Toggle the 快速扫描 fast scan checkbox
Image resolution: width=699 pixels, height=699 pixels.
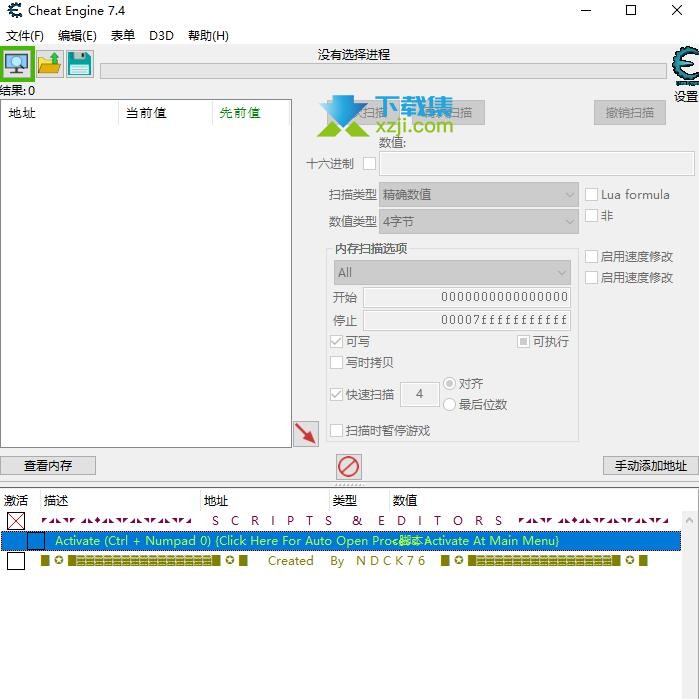tap(336, 395)
